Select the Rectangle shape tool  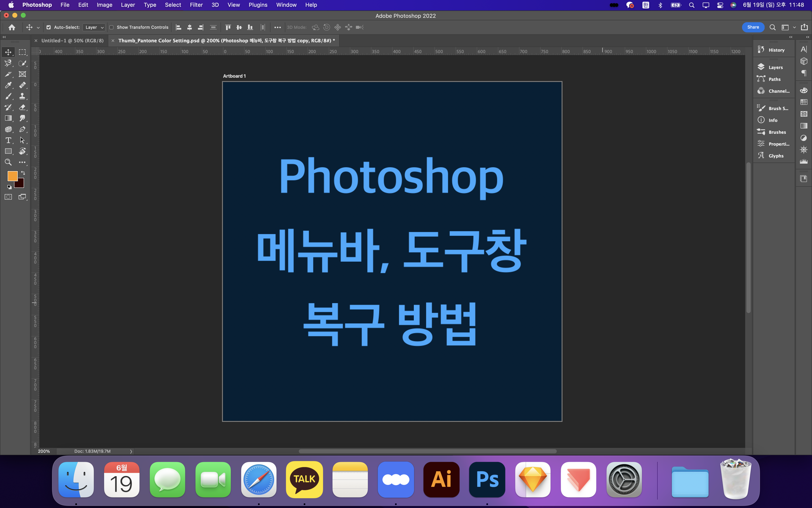pos(8,151)
